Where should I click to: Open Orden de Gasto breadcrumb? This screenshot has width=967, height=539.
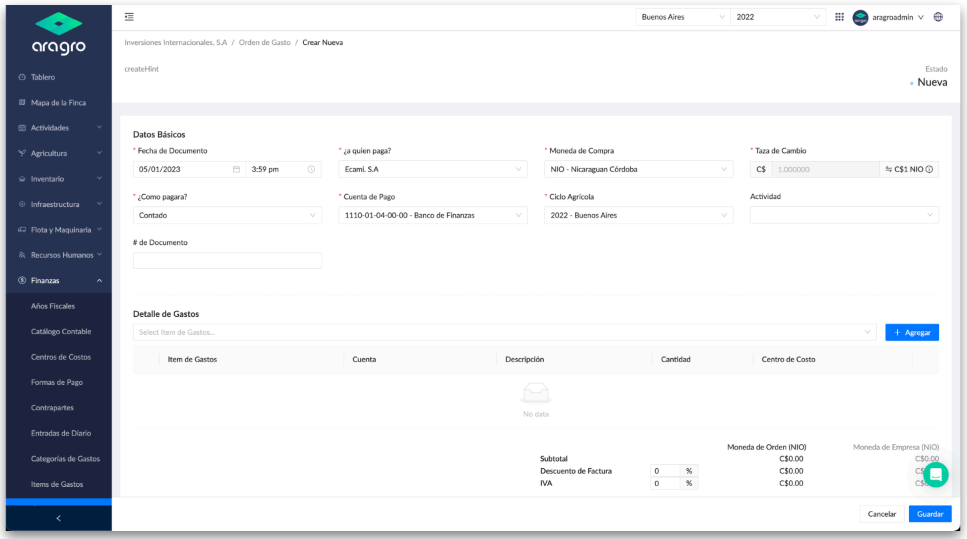[265, 43]
